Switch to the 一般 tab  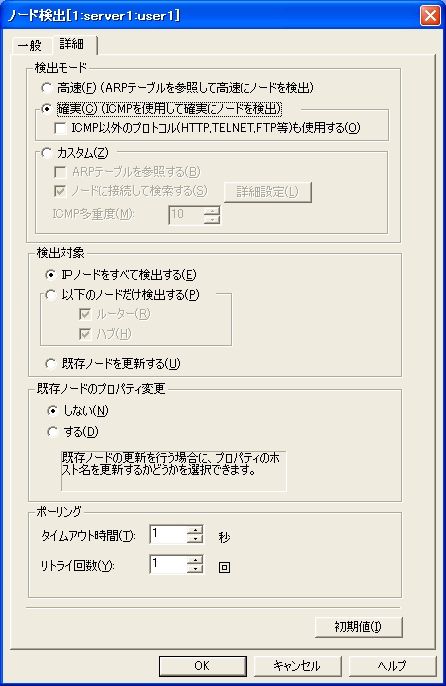(30, 46)
